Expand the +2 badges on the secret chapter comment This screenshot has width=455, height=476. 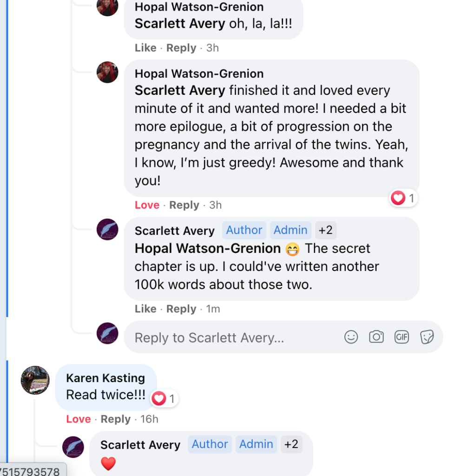326,230
